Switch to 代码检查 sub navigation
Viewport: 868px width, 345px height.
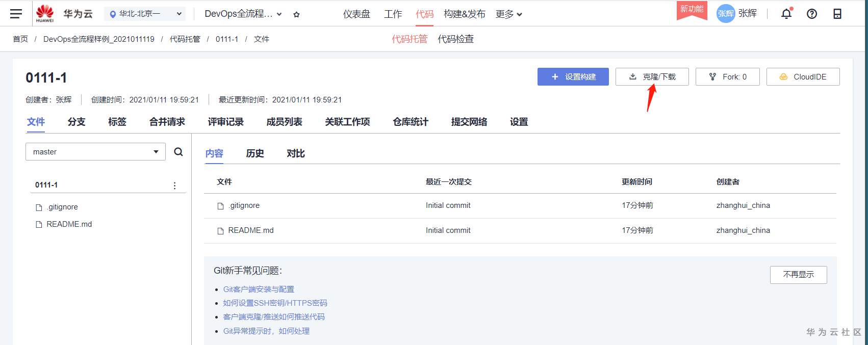click(456, 39)
